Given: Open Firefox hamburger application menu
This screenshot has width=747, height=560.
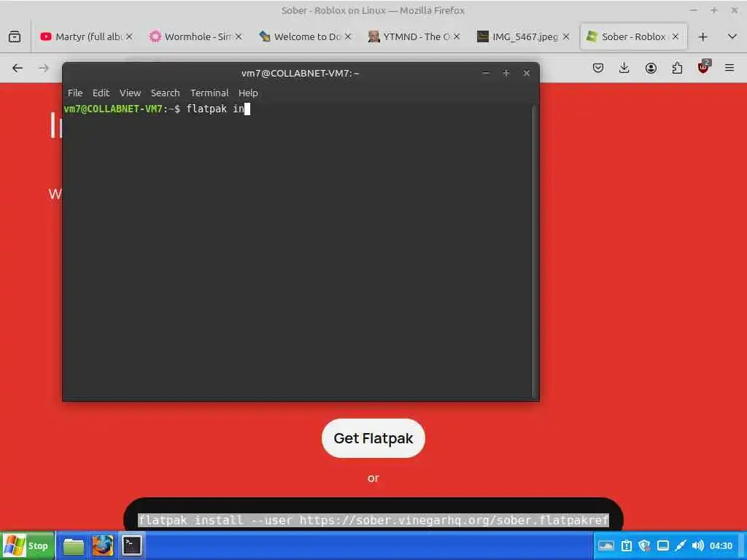Looking at the screenshot, I should click(x=729, y=68).
